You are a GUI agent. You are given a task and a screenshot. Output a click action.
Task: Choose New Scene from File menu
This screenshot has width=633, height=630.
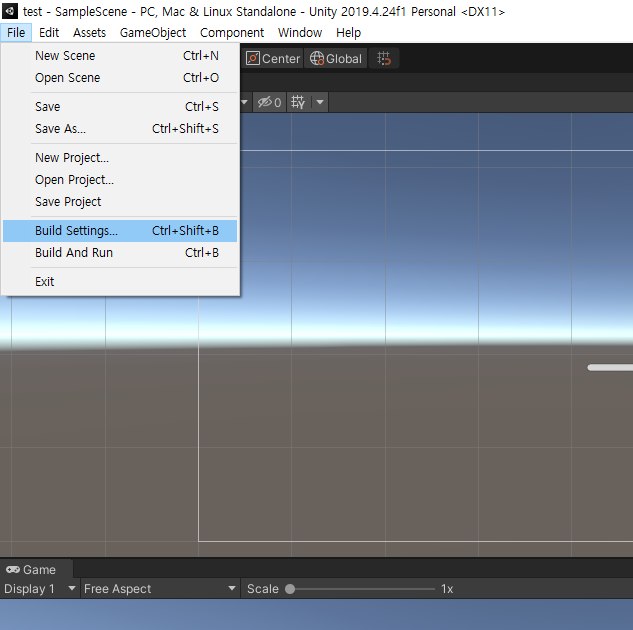click(120, 56)
